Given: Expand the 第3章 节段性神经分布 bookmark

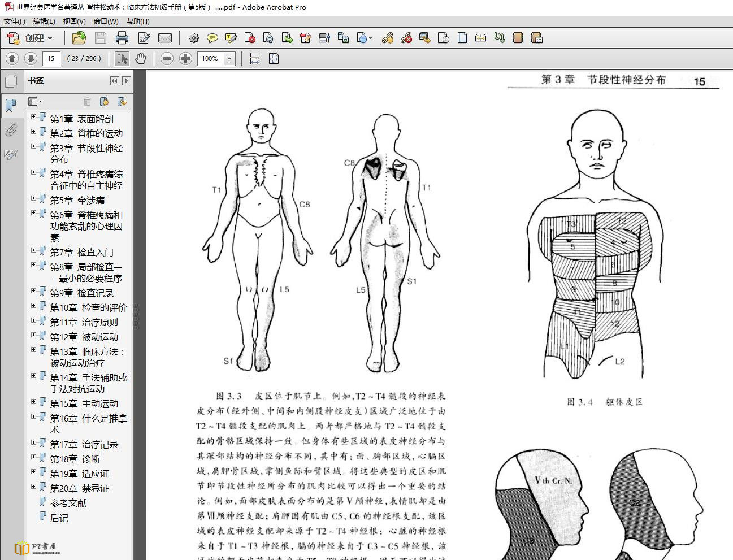Looking at the screenshot, I should (33, 146).
